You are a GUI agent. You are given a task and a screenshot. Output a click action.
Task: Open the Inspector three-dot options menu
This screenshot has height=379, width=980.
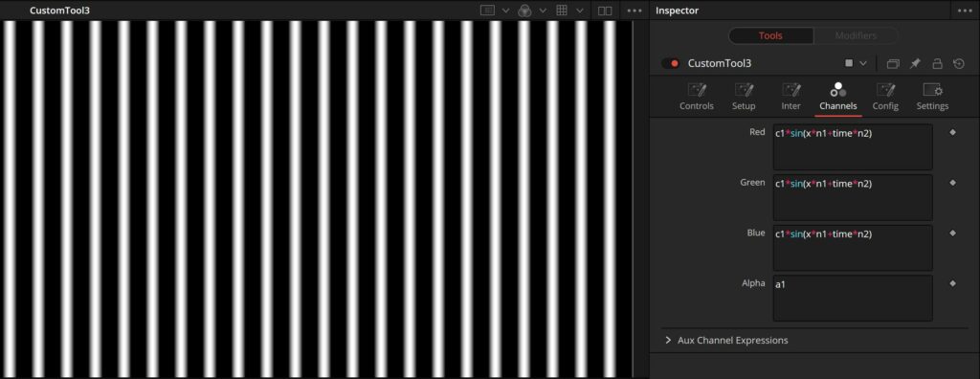coord(966,10)
